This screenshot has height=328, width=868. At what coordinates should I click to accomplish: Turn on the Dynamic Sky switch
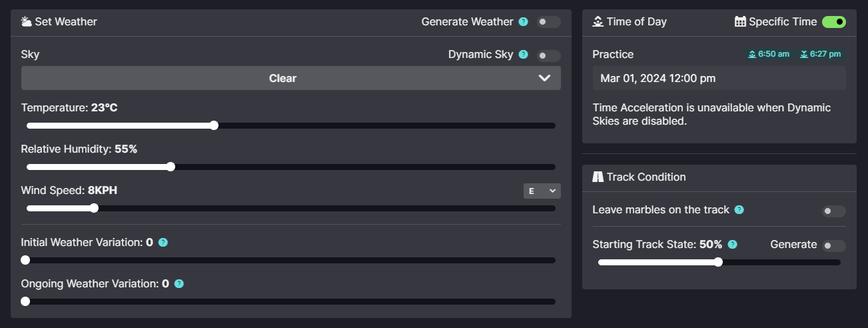(x=549, y=55)
